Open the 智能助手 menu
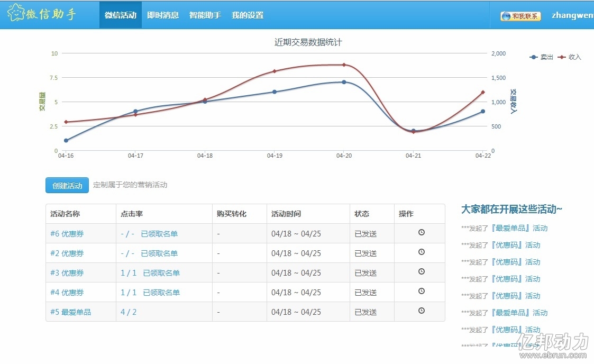This screenshot has height=364, width=594. [x=205, y=15]
